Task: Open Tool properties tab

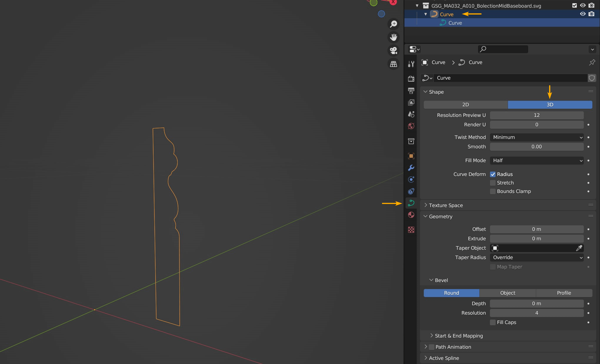Action: [411, 64]
